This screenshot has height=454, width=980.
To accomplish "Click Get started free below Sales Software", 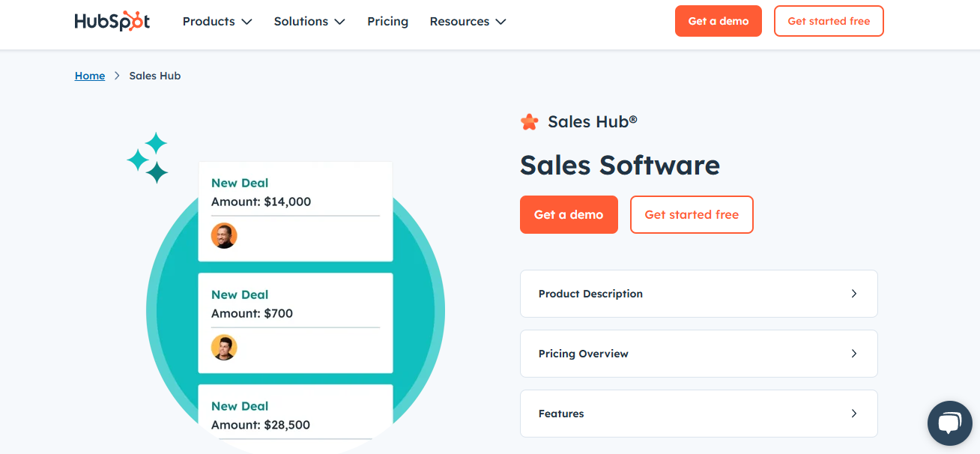I will tap(692, 214).
